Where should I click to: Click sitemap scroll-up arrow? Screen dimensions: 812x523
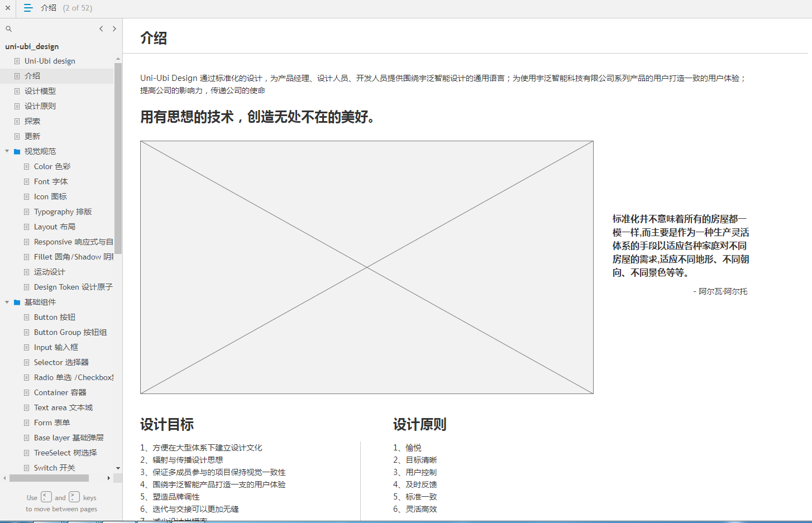[118, 59]
